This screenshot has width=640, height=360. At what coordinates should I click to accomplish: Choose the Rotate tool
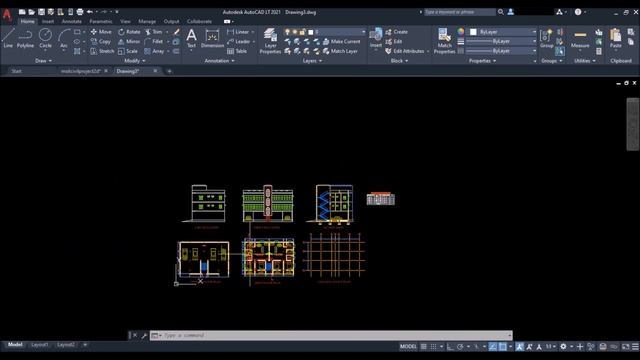click(129, 32)
